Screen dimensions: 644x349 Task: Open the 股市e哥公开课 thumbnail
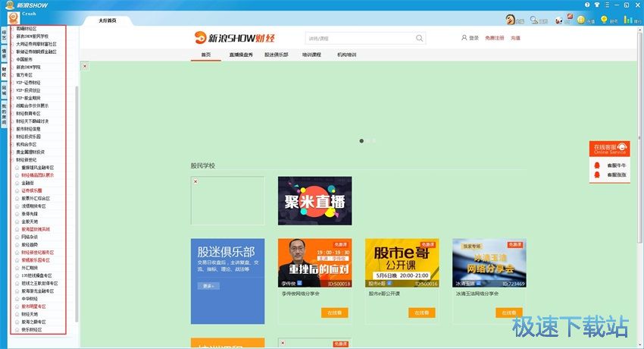click(402, 263)
